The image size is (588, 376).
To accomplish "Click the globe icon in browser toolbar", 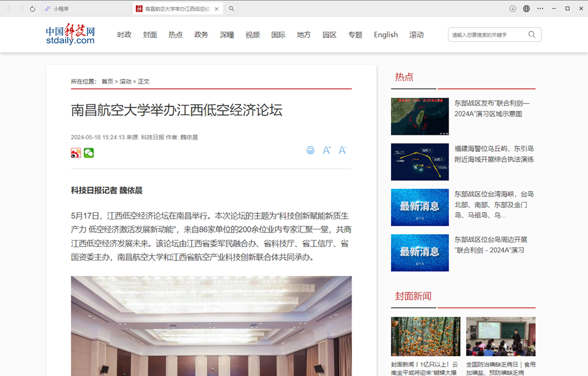I will coord(526,8).
